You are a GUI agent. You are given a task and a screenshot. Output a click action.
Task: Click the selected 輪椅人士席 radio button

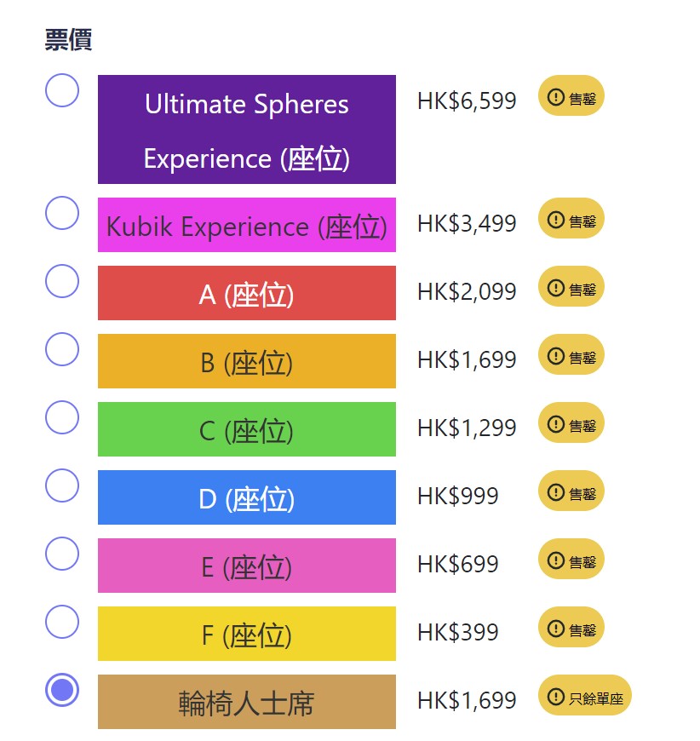62,690
